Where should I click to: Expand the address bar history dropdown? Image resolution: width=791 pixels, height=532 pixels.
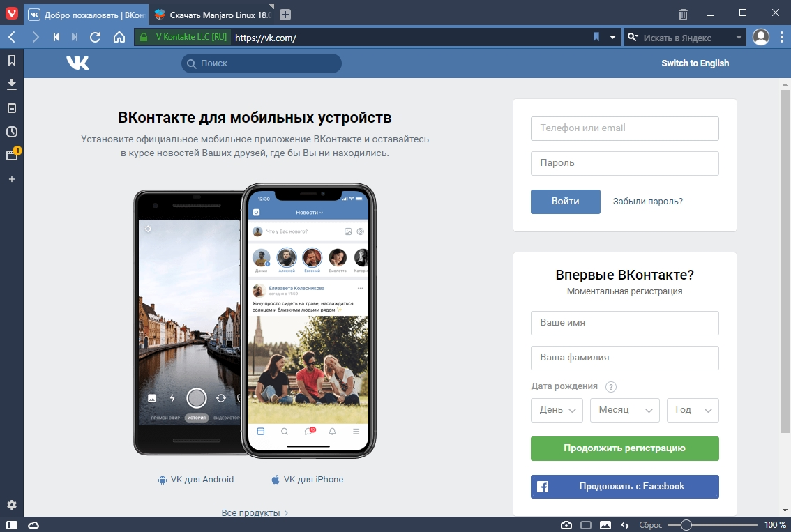coord(612,38)
